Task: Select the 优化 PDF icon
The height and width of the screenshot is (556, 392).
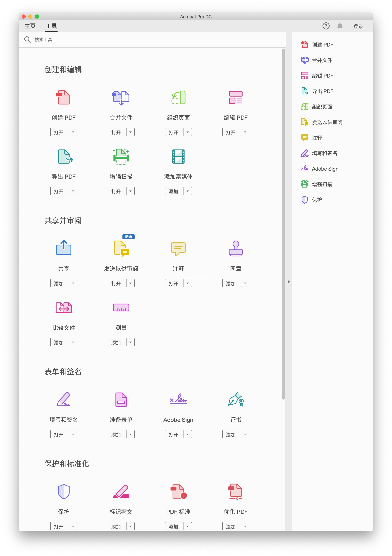Action: (235, 492)
